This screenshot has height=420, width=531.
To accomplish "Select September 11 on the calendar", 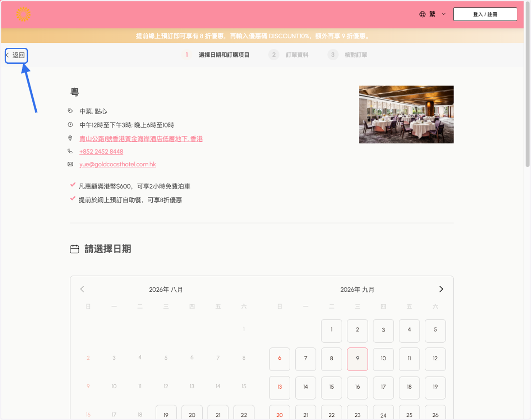I will pyautogui.click(x=409, y=359).
